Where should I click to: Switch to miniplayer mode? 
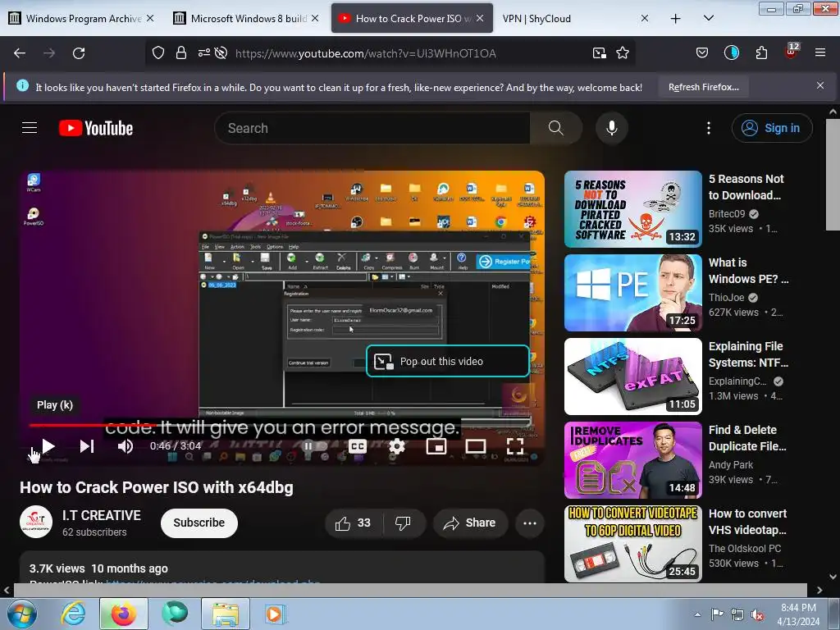[x=436, y=446]
